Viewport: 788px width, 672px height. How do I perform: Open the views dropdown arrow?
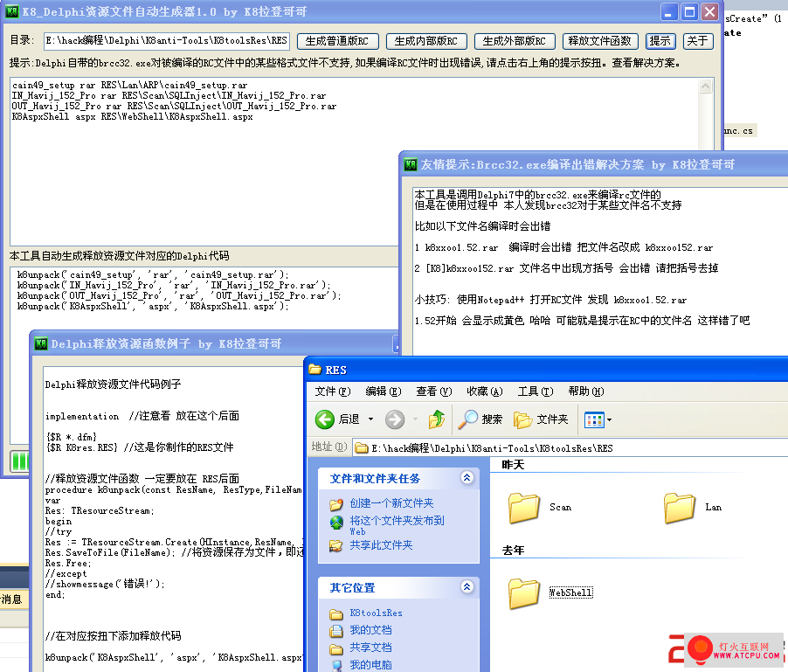(609, 419)
